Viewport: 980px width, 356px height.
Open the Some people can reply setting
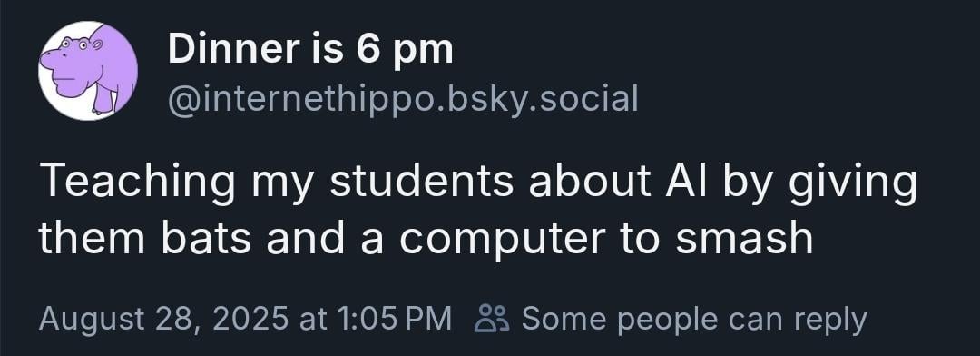(x=671, y=319)
